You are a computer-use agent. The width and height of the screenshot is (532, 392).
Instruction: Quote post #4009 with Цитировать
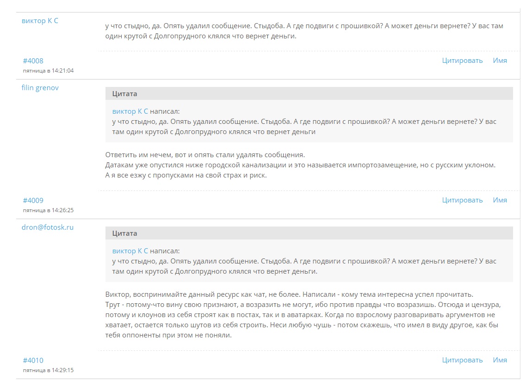[462, 200]
